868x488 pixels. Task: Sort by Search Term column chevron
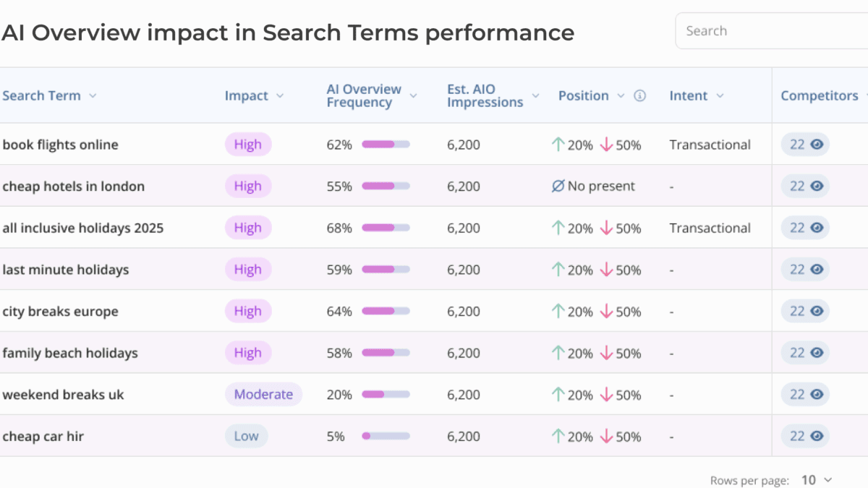(93, 96)
